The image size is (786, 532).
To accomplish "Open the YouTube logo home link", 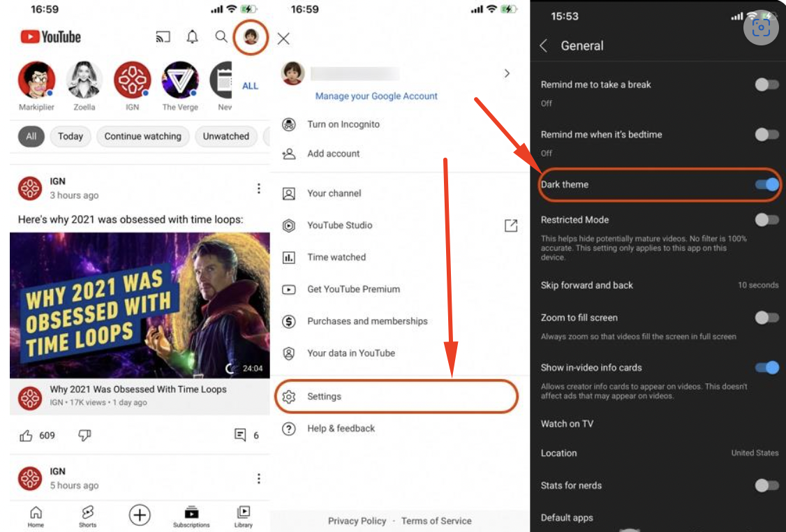I will tap(50, 36).
